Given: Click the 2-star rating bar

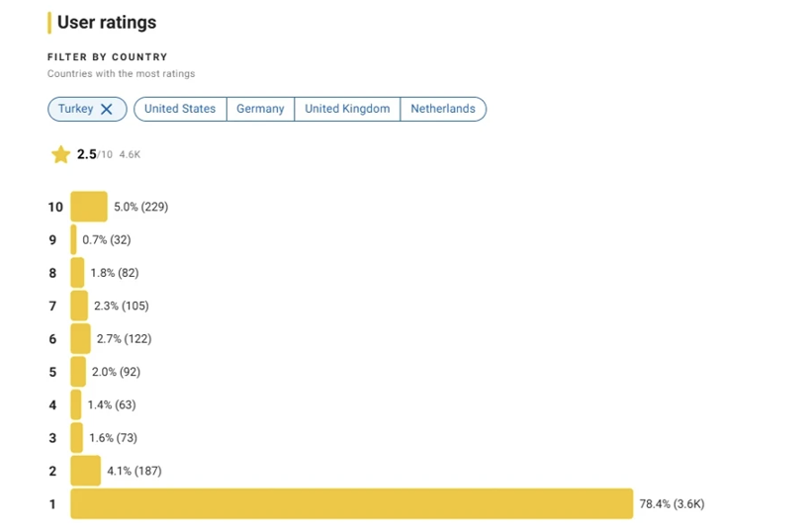Looking at the screenshot, I should tap(86, 471).
